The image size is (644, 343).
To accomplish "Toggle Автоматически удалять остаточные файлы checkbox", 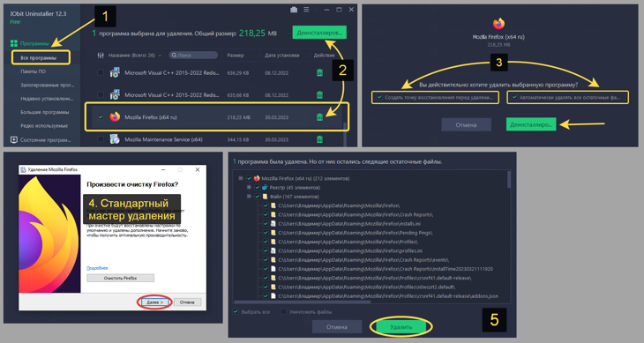I will coord(514,97).
